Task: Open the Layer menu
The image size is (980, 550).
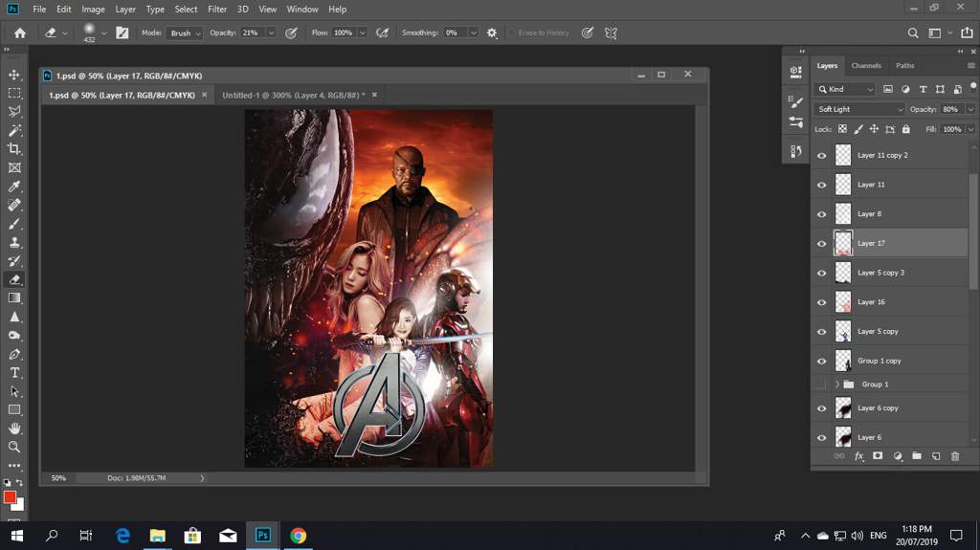Action: (125, 10)
